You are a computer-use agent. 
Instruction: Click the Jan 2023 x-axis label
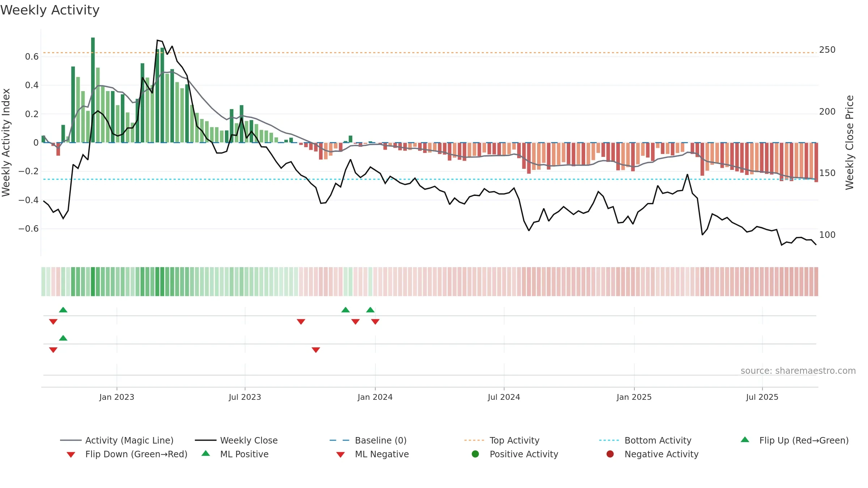tap(116, 397)
